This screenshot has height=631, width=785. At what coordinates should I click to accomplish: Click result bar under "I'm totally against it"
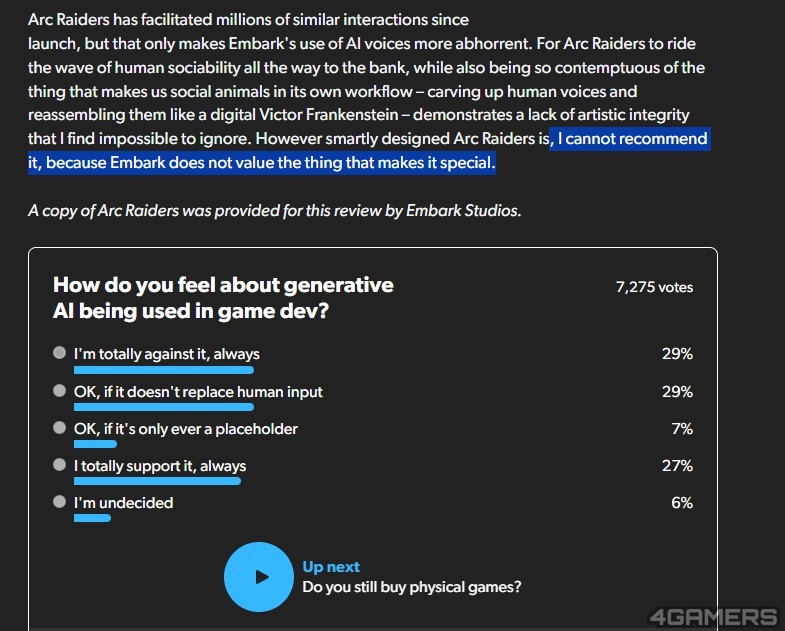coord(164,370)
